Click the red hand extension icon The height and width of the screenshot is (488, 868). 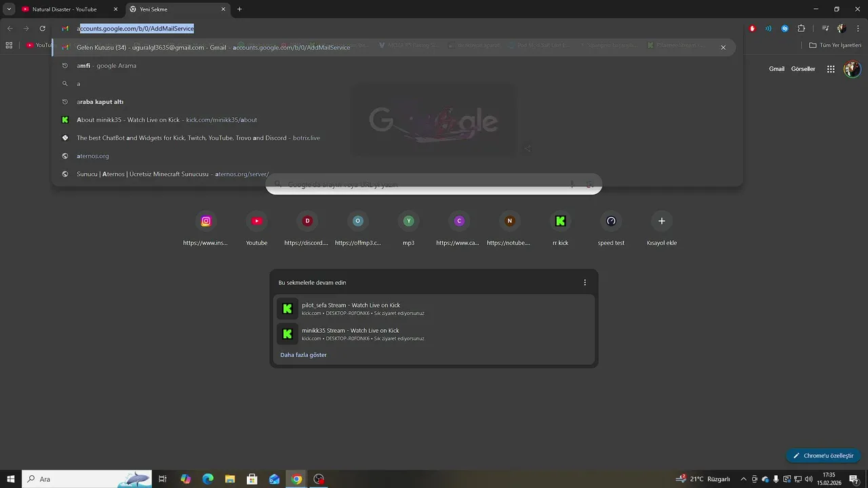(752, 28)
